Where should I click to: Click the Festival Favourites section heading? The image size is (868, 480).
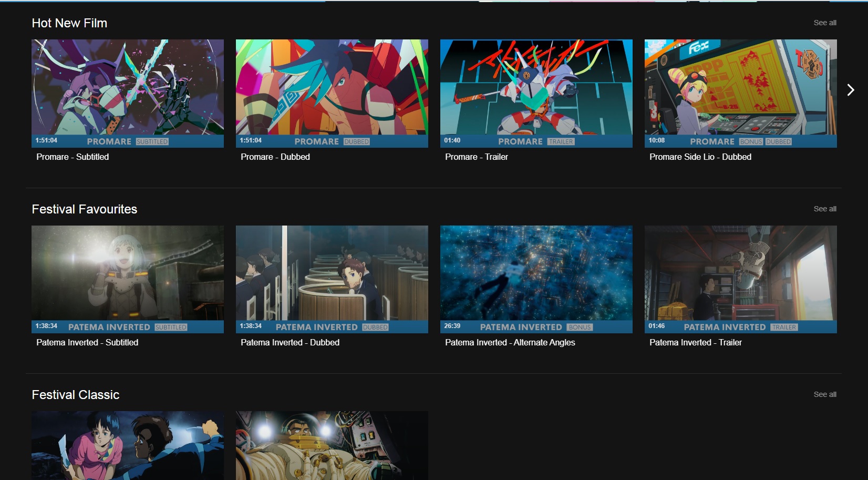[85, 209]
